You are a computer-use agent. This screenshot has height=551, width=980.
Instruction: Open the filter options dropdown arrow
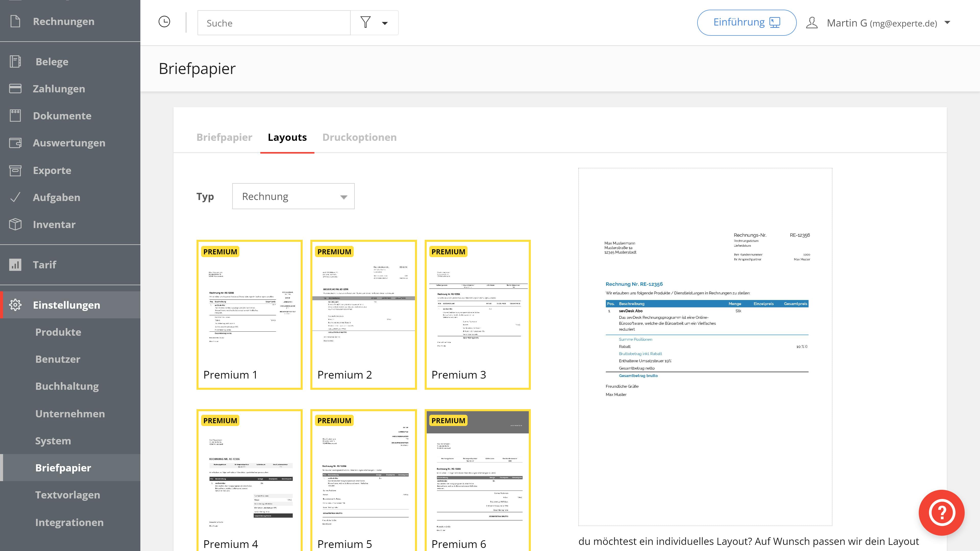click(385, 23)
